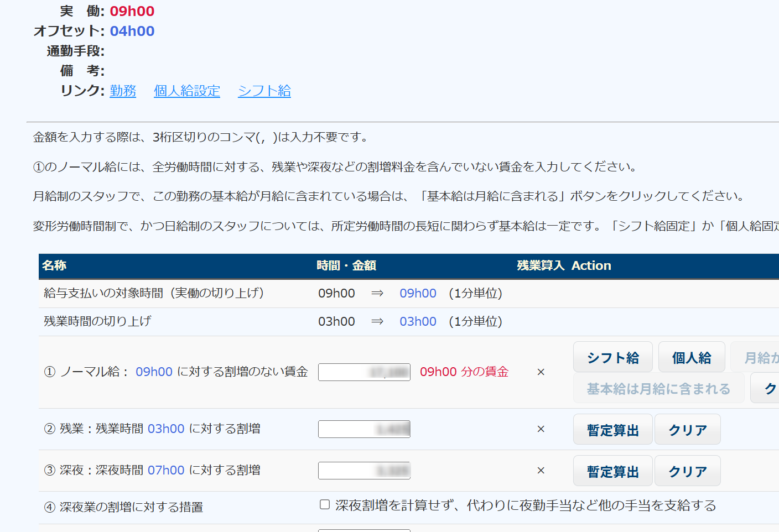Viewport: 779px width, 532px height.
Task: Click クリア in the 残業 row
Action: pos(687,430)
